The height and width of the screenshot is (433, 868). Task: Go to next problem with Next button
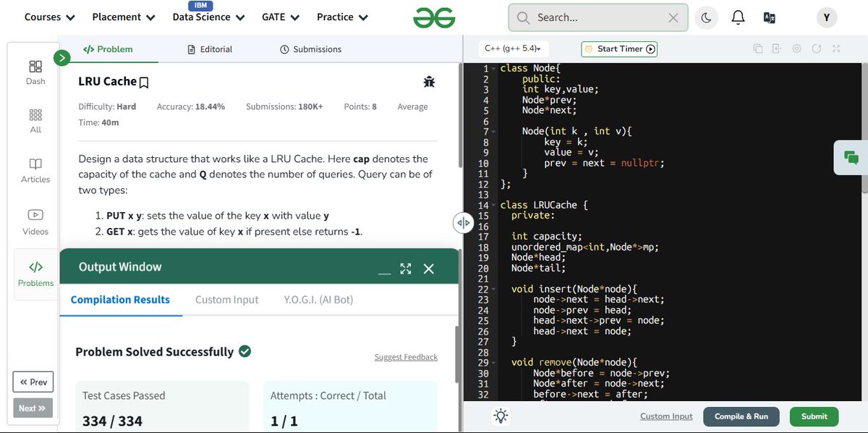pyautogui.click(x=33, y=408)
